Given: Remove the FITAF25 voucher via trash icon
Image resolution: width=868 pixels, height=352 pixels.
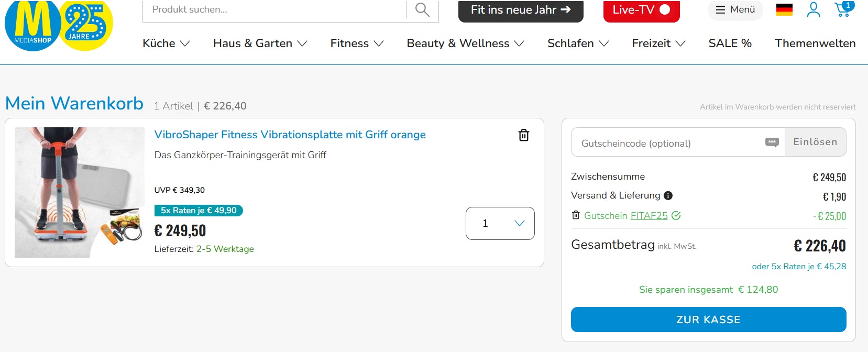Looking at the screenshot, I should click(x=576, y=215).
